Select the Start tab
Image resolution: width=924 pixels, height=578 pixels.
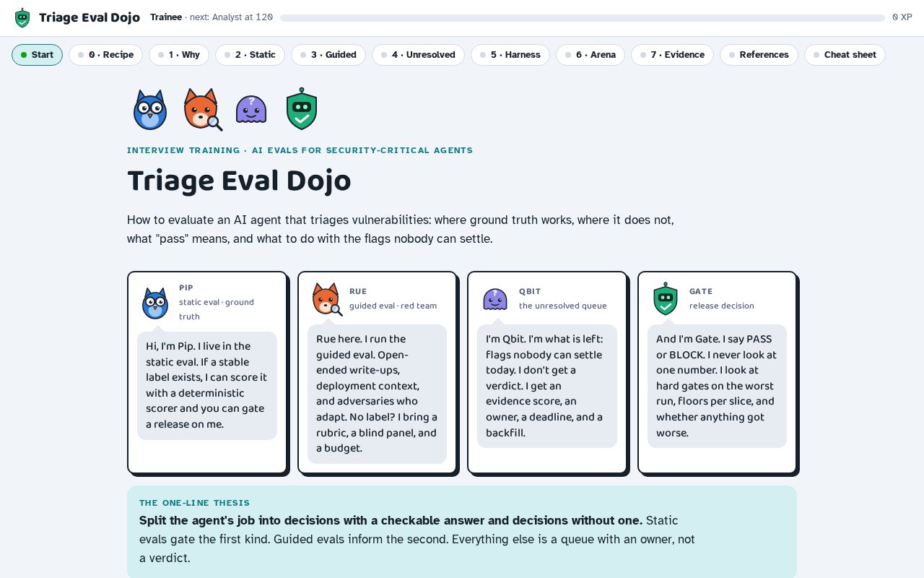tap(37, 55)
